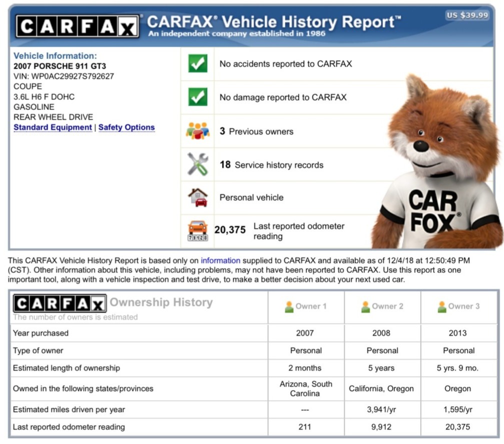
Task: Click the Owner 3 person icon
Action: [442, 306]
